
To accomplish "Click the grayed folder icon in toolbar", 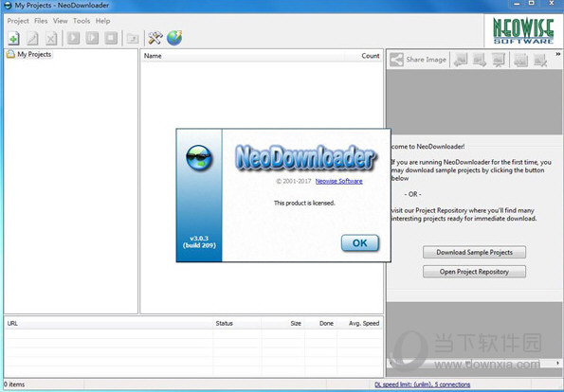I will click(133, 38).
